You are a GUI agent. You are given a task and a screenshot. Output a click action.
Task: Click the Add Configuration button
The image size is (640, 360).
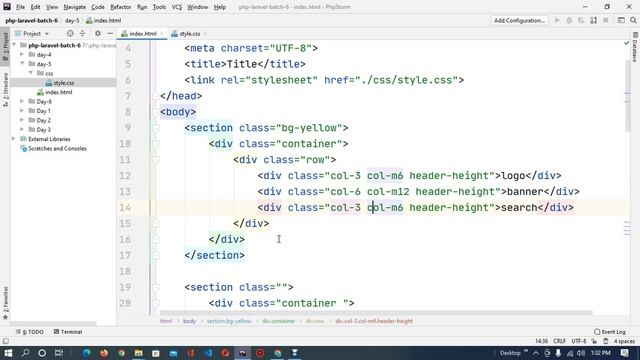[x=519, y=20]
